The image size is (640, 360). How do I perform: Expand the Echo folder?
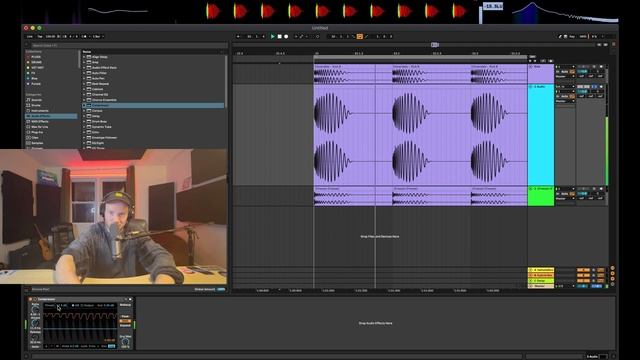click(x=84, y=132)
